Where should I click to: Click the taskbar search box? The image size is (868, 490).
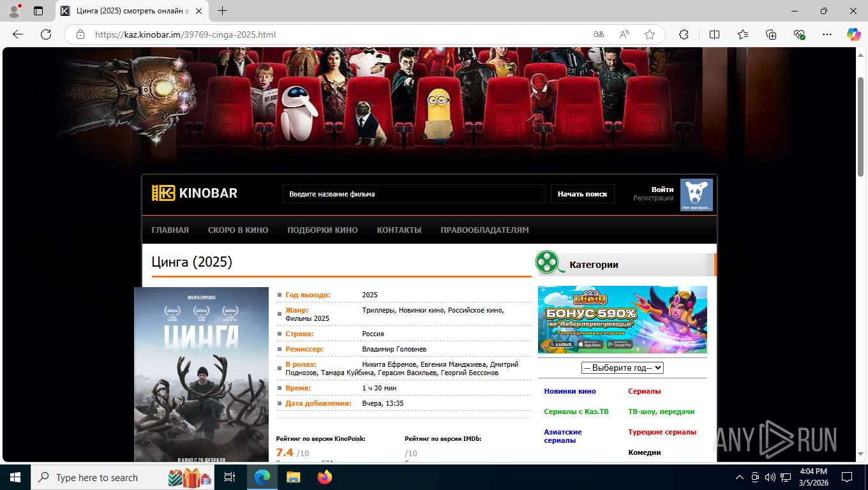click(x=123, y=477)
